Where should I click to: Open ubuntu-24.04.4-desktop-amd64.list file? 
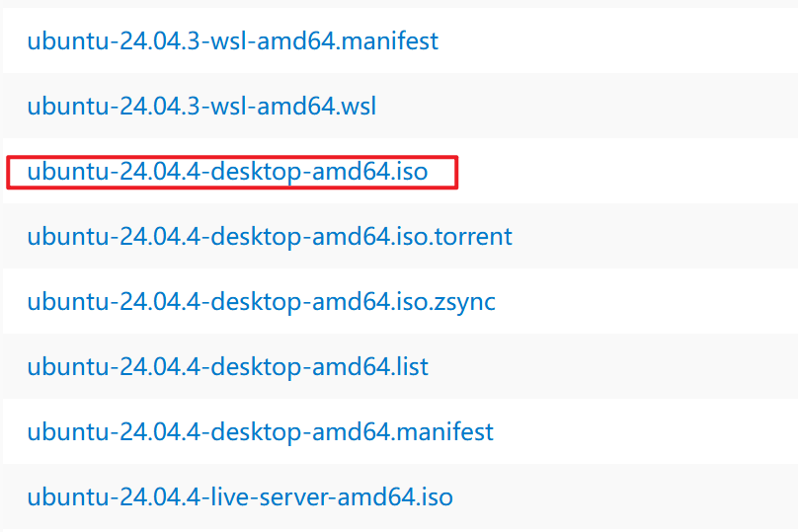click(x=227, y=367)
